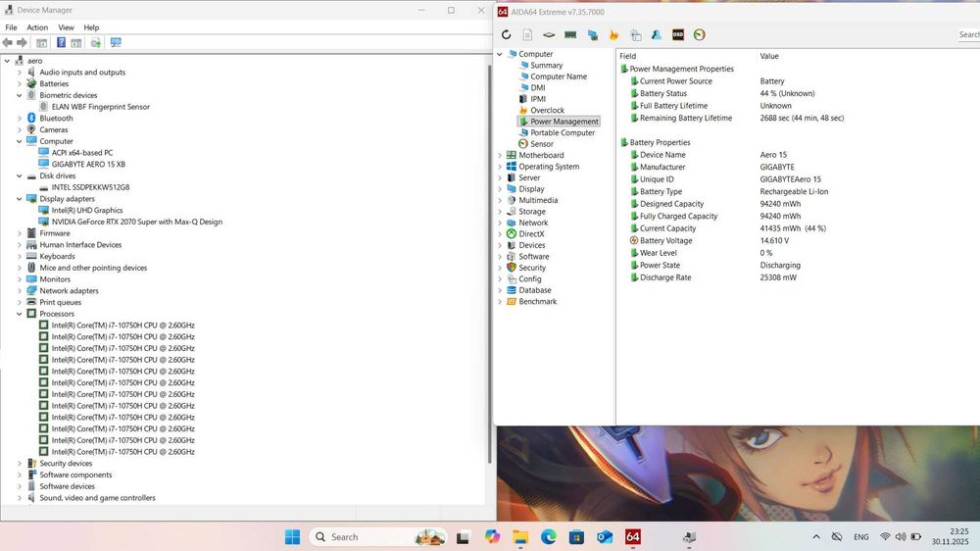Viewport: 980px width, 551px height.
Task: Open the AIDA64 CPU chip toolbar icon
Action: click(x=549, y=35)
